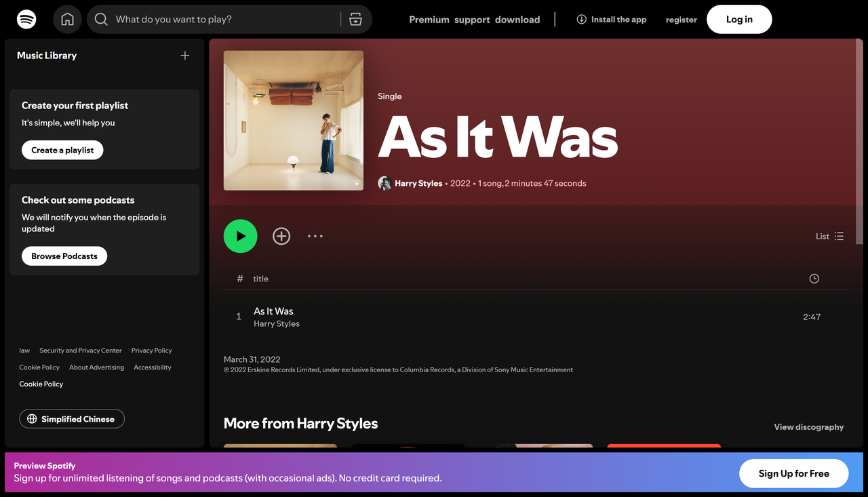Screen dimensions: 868x497
Task: Click the Music Library heading
Action: pos(47,56)
